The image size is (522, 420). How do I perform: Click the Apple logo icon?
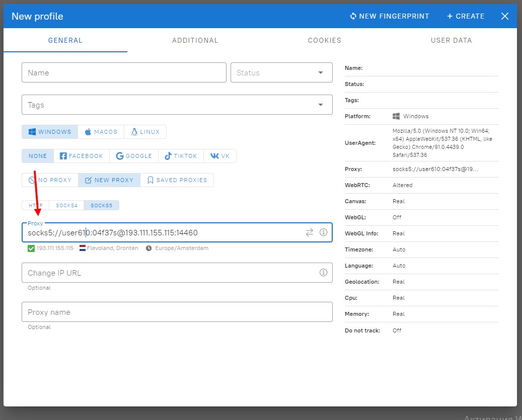(x=88, y=132)
